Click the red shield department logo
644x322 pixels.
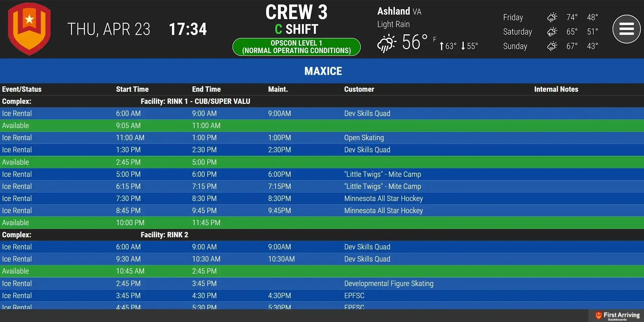click(29, 29)
